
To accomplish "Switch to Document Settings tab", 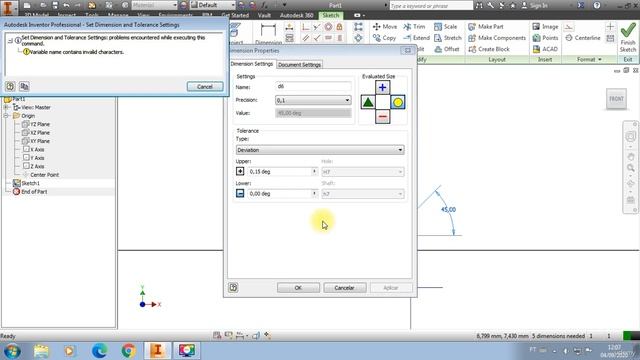I will [299, 65].
